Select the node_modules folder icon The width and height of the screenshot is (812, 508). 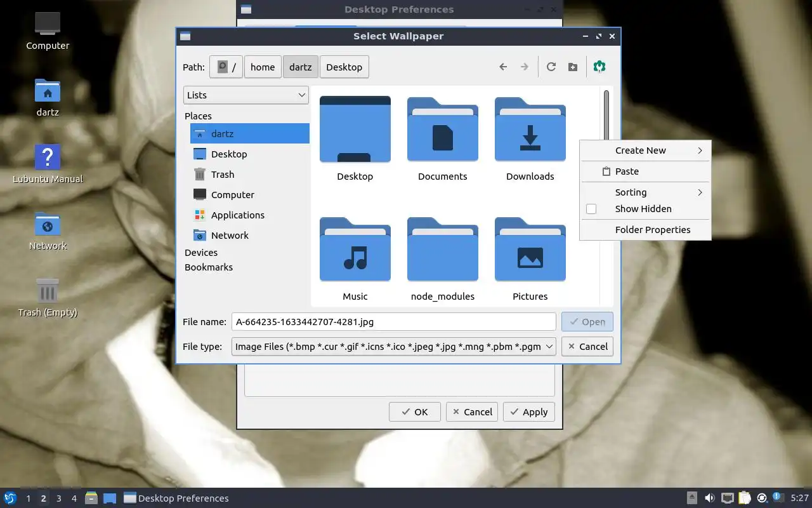(443, 250)
